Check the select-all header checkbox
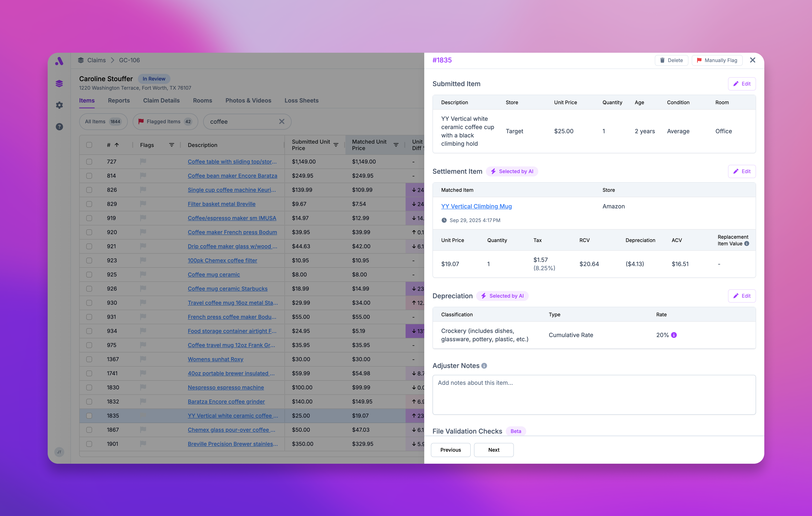The image size is (812, 516). (x=89, y=145)
